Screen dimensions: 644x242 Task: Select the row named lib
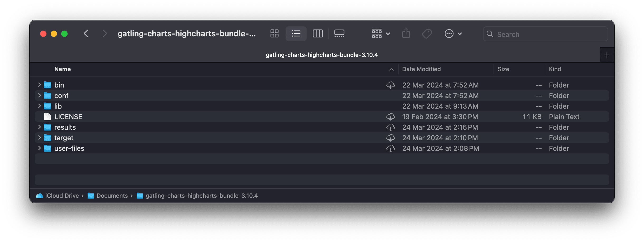click(x=322, y=106)
